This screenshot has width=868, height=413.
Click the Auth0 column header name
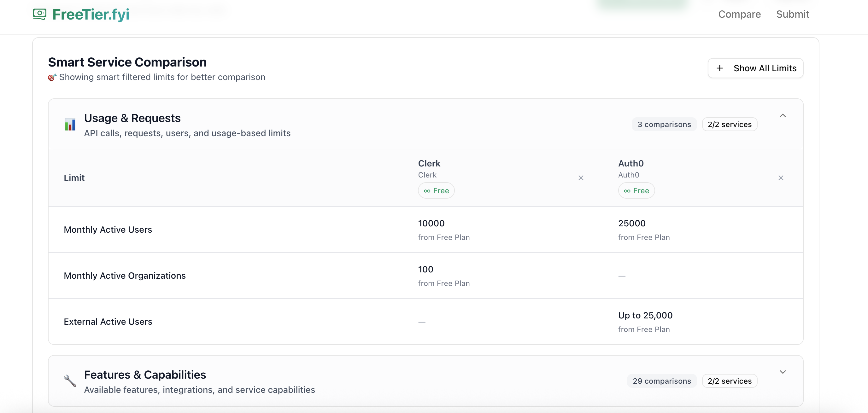(630, 163)
